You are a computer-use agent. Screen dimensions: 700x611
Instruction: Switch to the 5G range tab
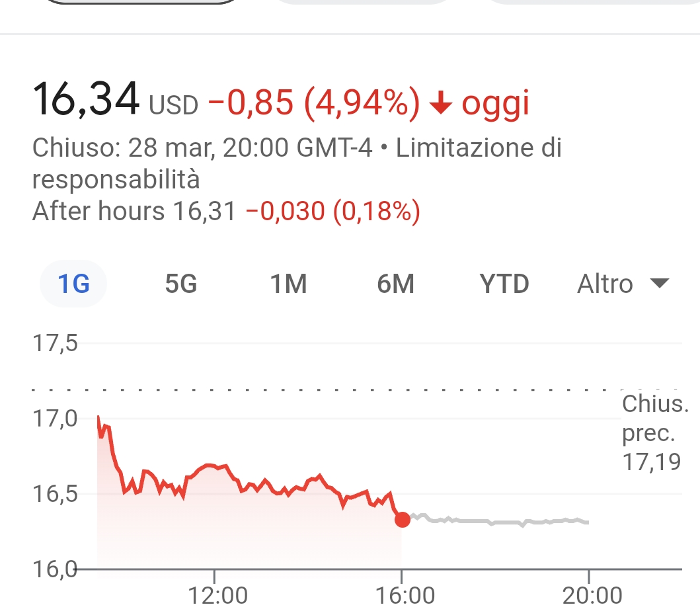(x=180, y=284)
